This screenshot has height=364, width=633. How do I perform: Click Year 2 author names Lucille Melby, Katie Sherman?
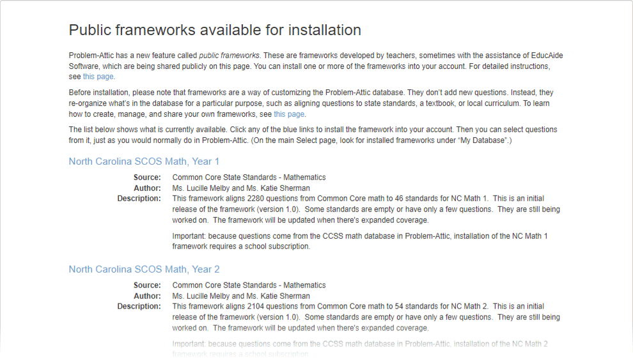[241, 296]
